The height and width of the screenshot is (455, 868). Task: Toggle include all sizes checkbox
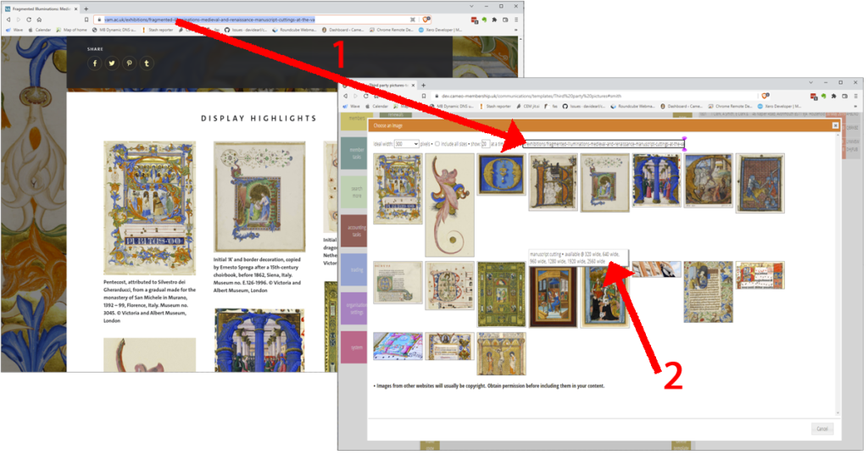pos(437,144)
